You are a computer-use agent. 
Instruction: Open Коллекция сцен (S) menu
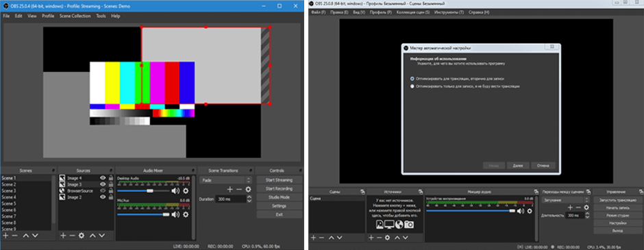412,12
